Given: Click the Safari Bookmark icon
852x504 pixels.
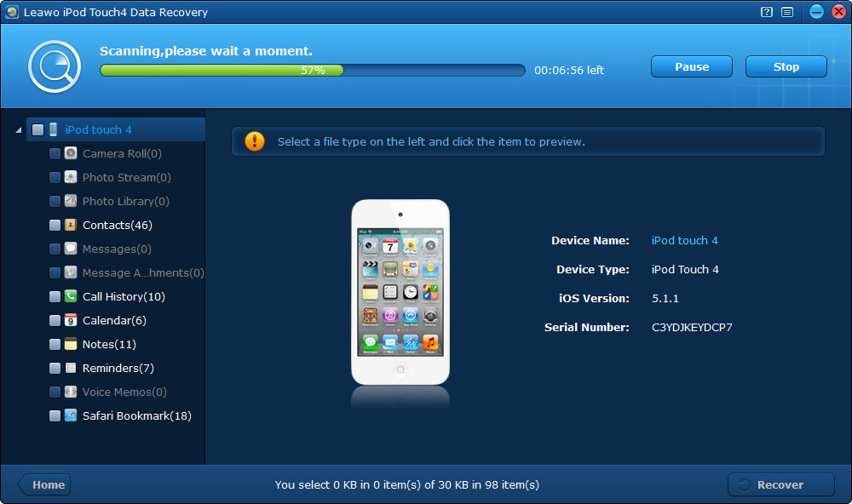Looking at the screenshot, I should 71,416.
